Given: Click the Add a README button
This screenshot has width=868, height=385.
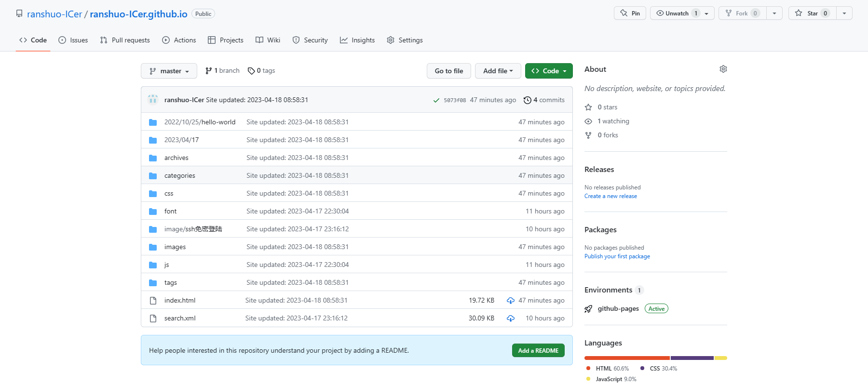Looking at the screenshot, I should [538, 351].
